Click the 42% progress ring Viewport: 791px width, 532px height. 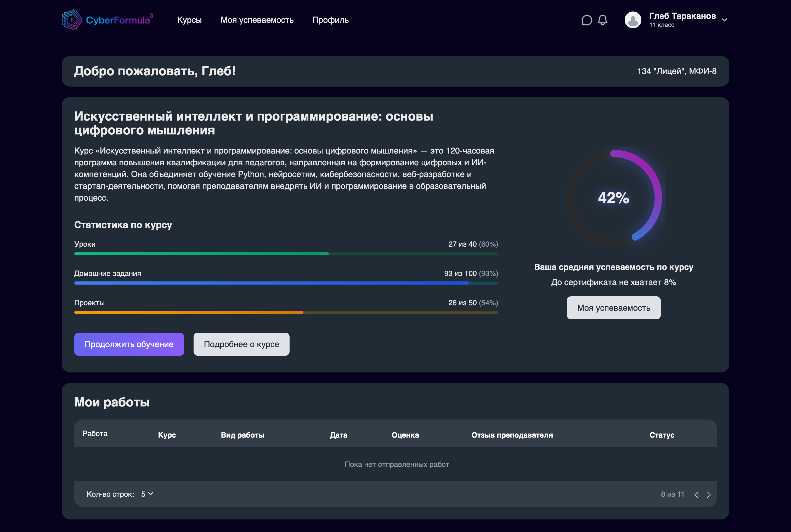pos(613,199)
